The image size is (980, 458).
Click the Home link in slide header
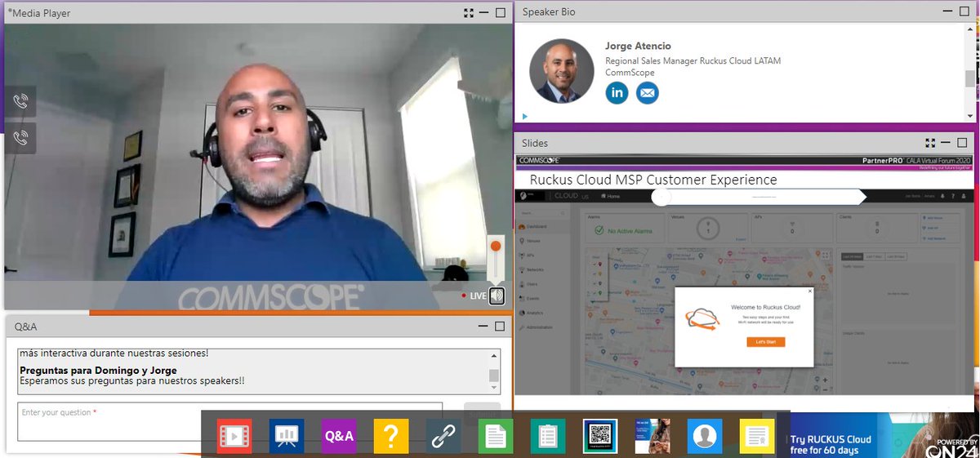point(612,196)
